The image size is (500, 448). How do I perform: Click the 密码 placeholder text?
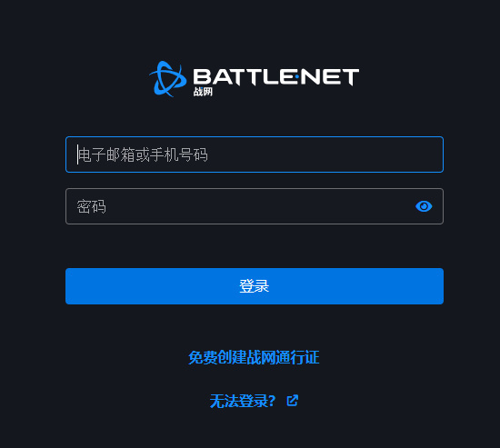[92, 206]
